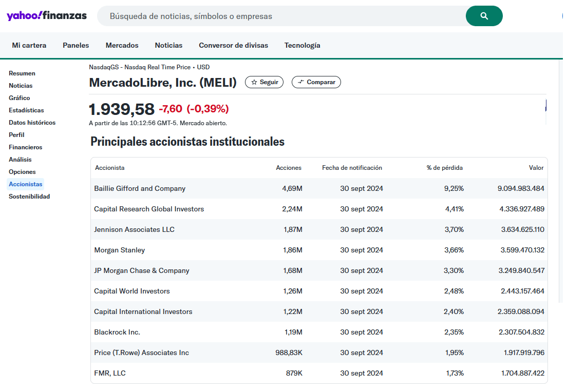This screenshot has width=567, height=392.
Task: Open Financieros in the sidebar
Action: (x=26, y=147)
